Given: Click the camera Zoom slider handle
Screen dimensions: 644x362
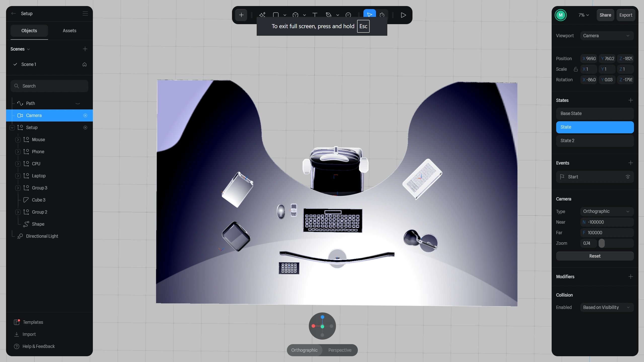Looking at the screenshot, I should coord(601,243).
